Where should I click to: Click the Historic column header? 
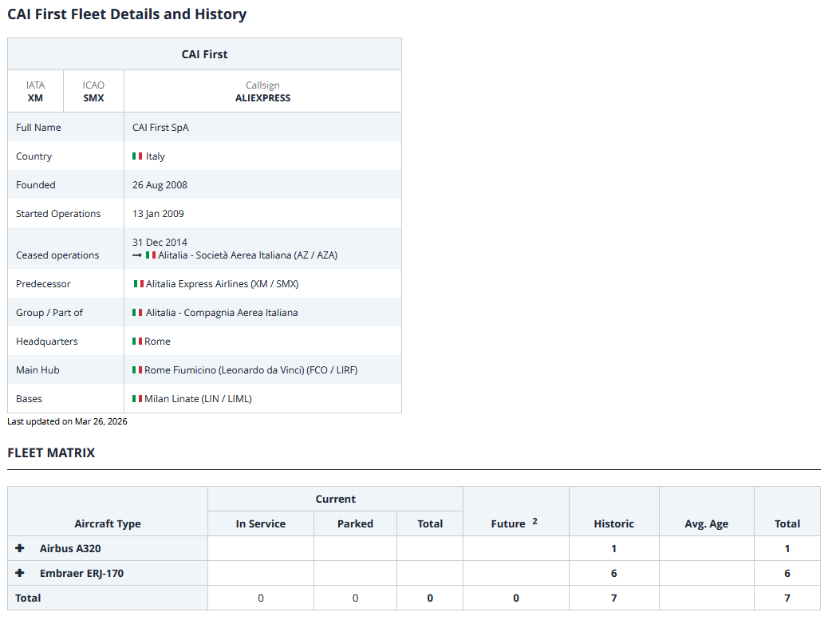point(613,524)
